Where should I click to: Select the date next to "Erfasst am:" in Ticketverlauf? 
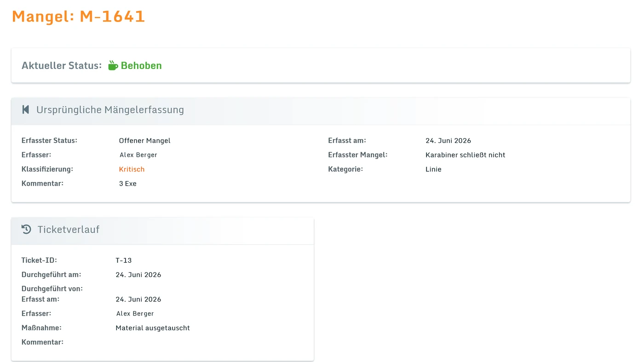tap(138, 299)
